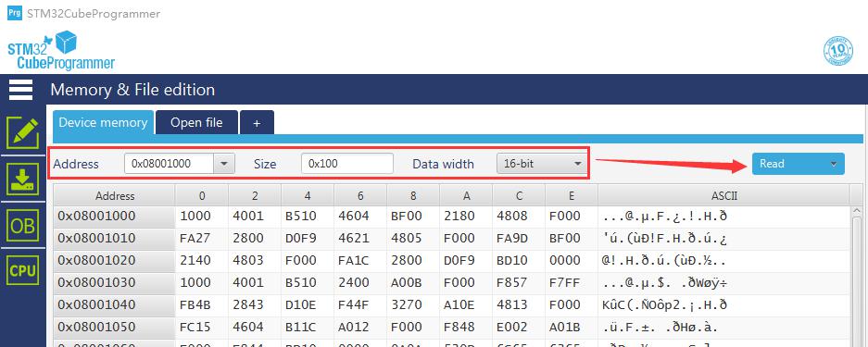
Task: Select the Memory & File edition pencil icon
Action: click(23, 133)
